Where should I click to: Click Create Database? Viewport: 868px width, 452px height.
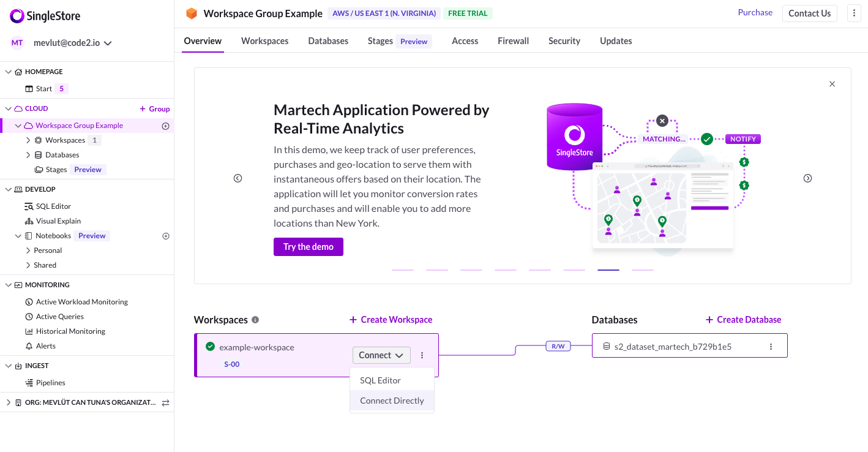pyautogui.click(x=743, y=320)
